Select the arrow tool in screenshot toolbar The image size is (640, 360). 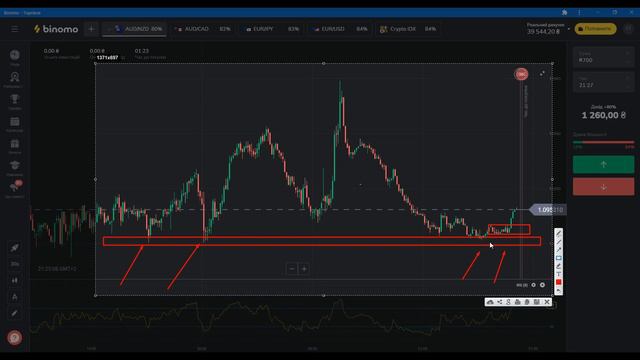(558, 250)
